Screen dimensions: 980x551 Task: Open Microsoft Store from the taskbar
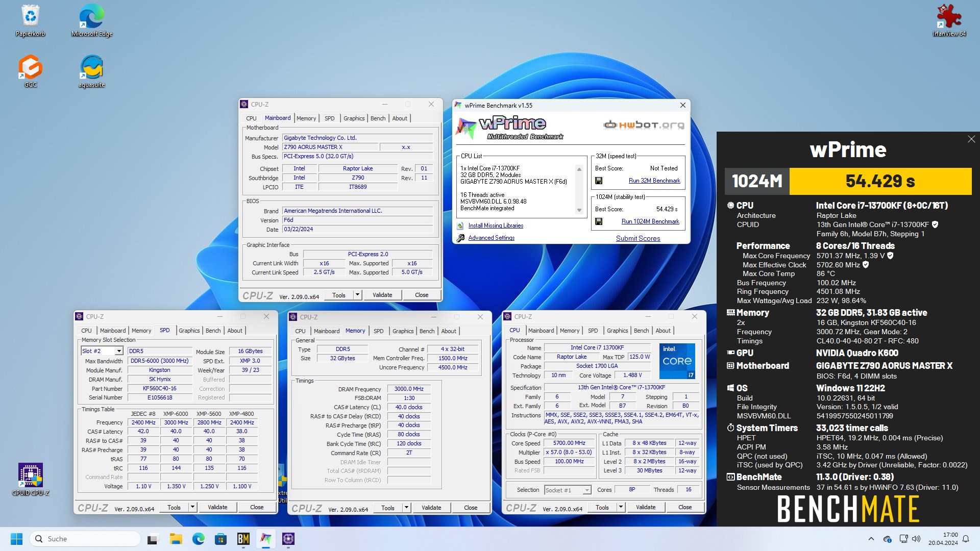point(220,539)
